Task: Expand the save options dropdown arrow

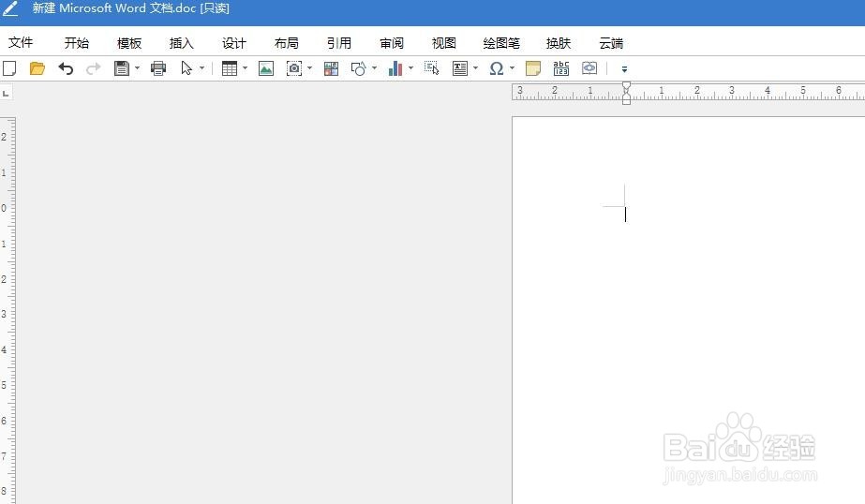Action: click(x=138, y=68)
